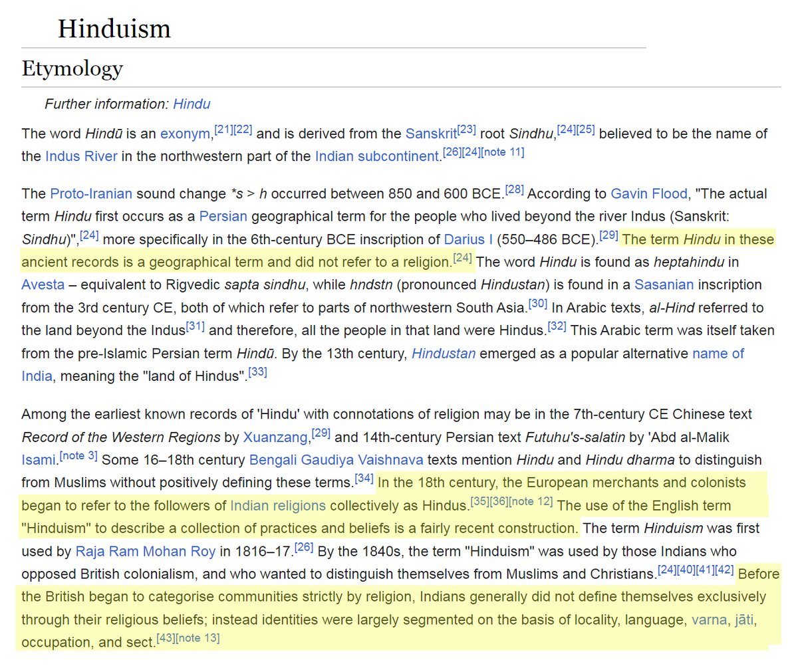Follow the 'name of India' link
The image size is (798, 672).
[718, 354]
